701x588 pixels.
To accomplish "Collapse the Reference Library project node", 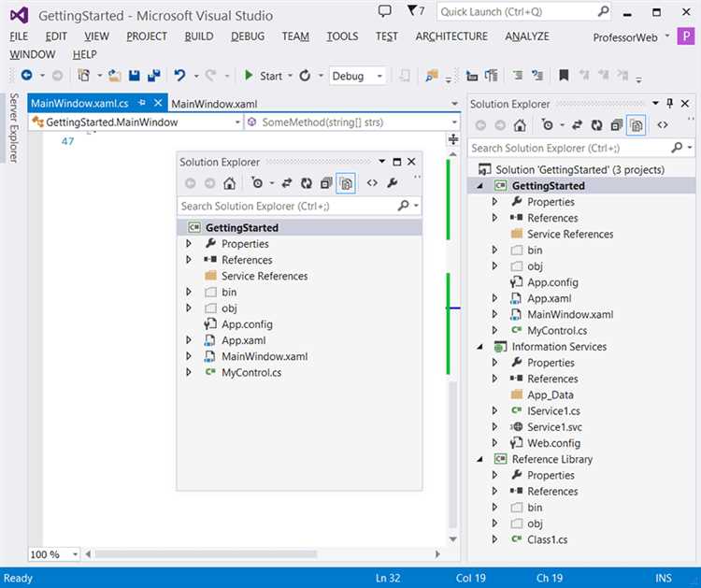I will click(x=480, y=460).
